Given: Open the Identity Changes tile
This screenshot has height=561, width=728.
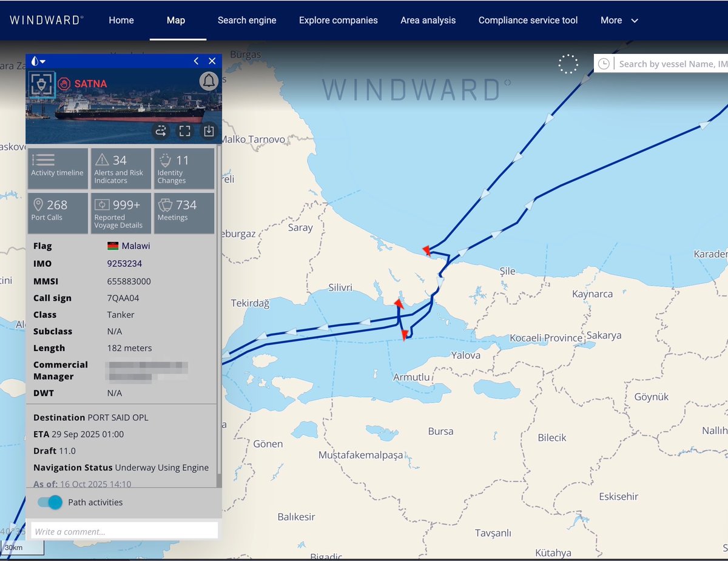Looking at the screenshot, I should pyautogui.click(x=184, y=169).
